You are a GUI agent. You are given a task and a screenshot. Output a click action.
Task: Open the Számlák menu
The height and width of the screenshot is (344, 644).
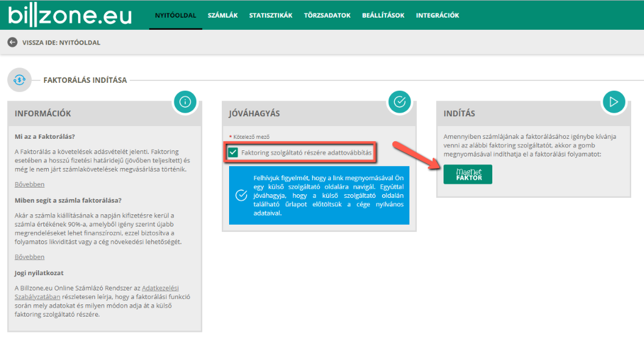(222, 15)
